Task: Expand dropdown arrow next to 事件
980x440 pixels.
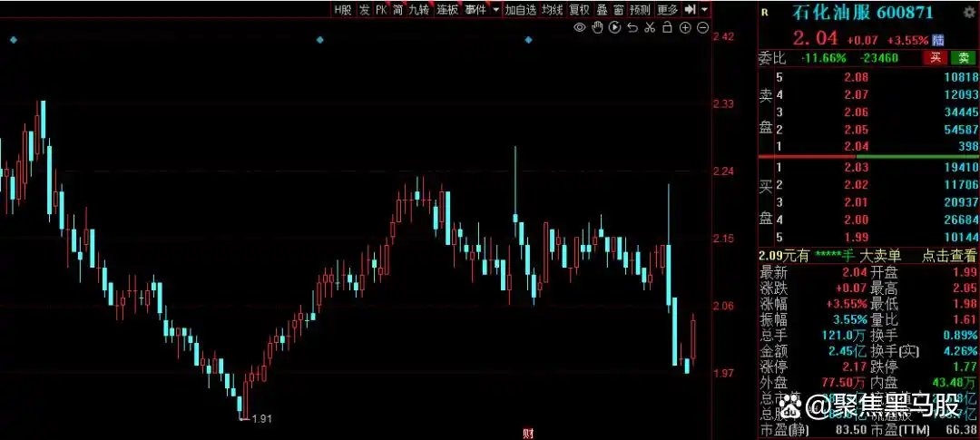Action: point(495,9)
